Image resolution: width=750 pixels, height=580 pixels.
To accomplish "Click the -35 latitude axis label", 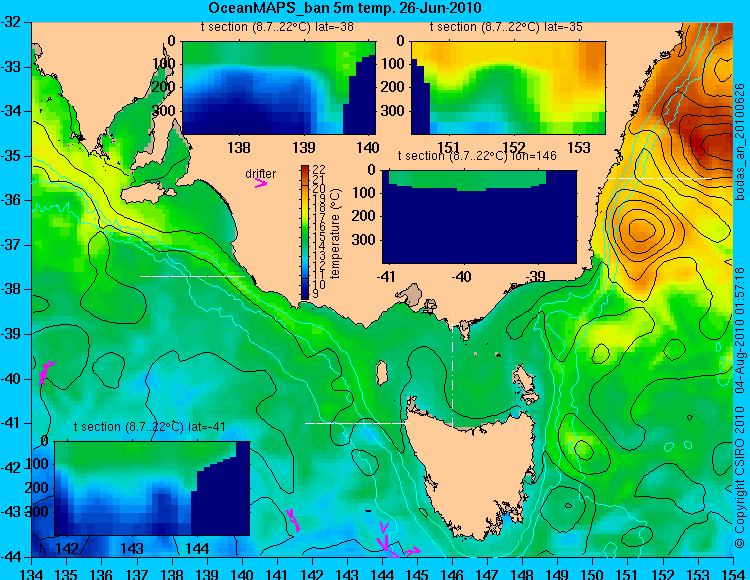I will [12, 156].
